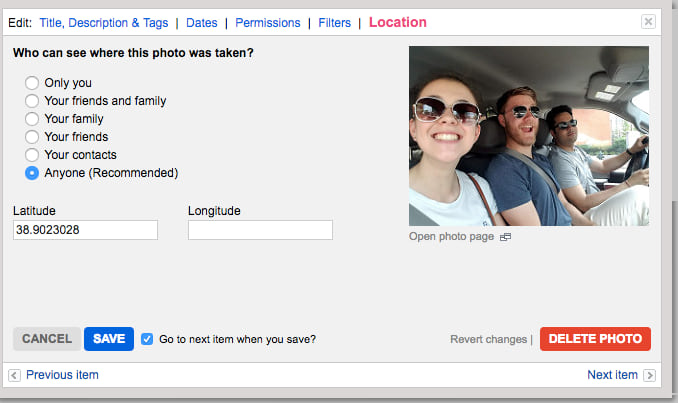Image resolution: width=678 pixels, height=403 pixels.
Task: Uncheck Go to next item when you save
Action: pos(148,339)
